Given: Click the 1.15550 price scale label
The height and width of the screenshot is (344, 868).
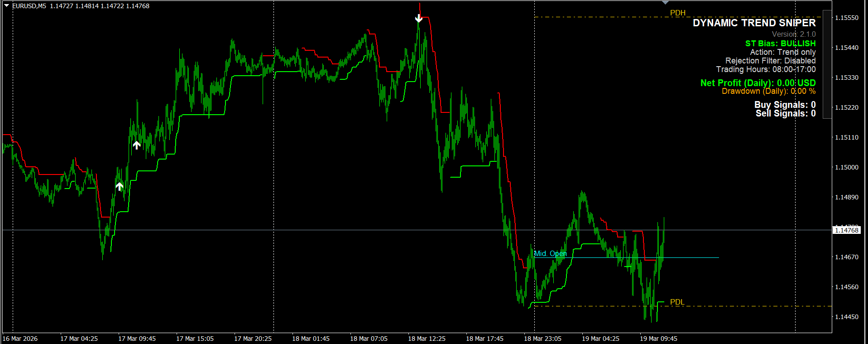Looking at the screenshot, I should coord(846,18).
